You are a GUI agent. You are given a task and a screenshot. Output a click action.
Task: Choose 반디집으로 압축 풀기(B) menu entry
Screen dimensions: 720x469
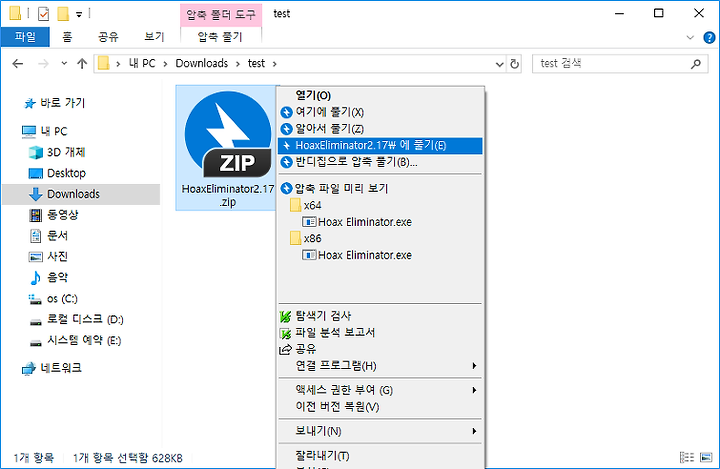[380, 162]
